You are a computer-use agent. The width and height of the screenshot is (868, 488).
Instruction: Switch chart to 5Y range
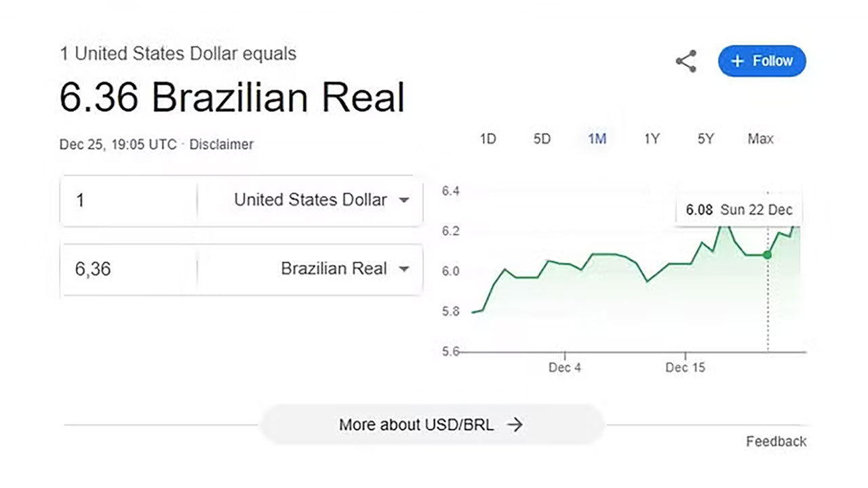705,139
